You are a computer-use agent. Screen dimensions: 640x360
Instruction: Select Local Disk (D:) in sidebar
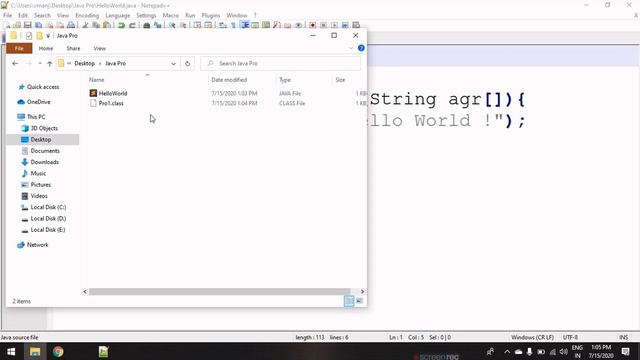click(x=48, y=219)
